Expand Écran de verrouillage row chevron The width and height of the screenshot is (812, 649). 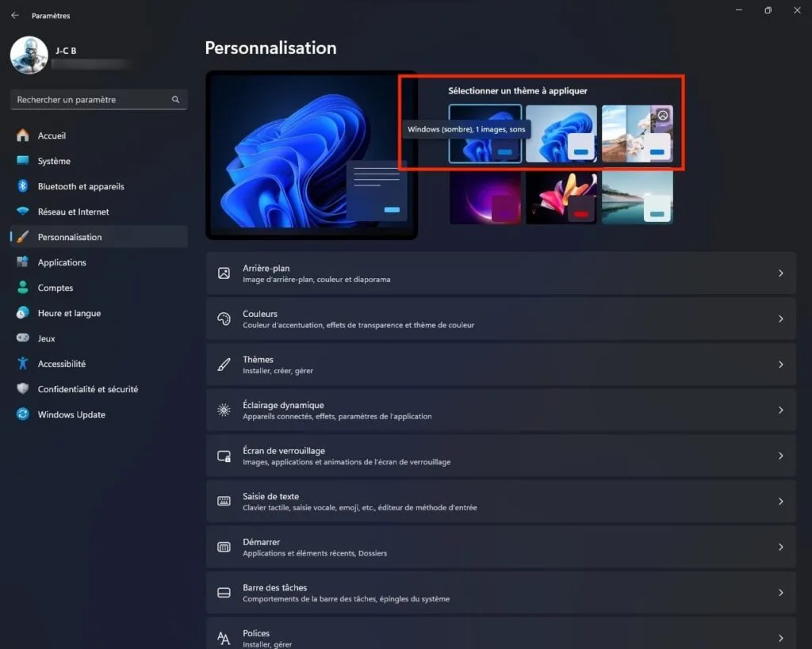tap(780, 456)
